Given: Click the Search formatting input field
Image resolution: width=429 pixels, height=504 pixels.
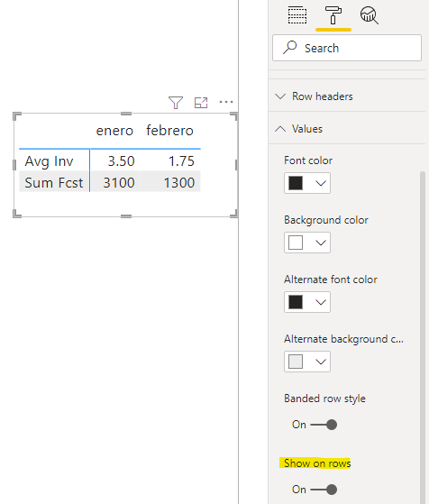Looking at the screenshot, I should pyautogui.click(x=347, y=48).
